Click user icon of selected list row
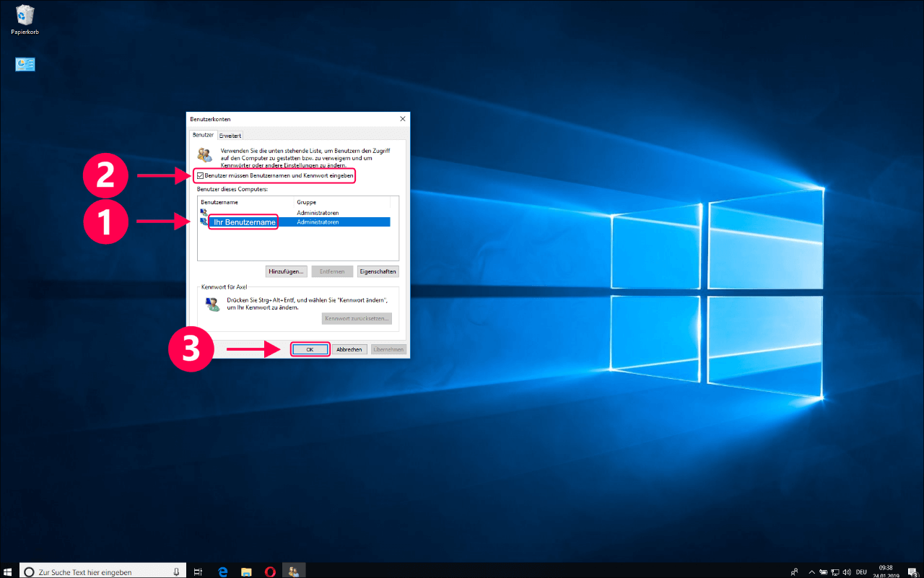This screenshot has height=578, width=924. [204, 222]
